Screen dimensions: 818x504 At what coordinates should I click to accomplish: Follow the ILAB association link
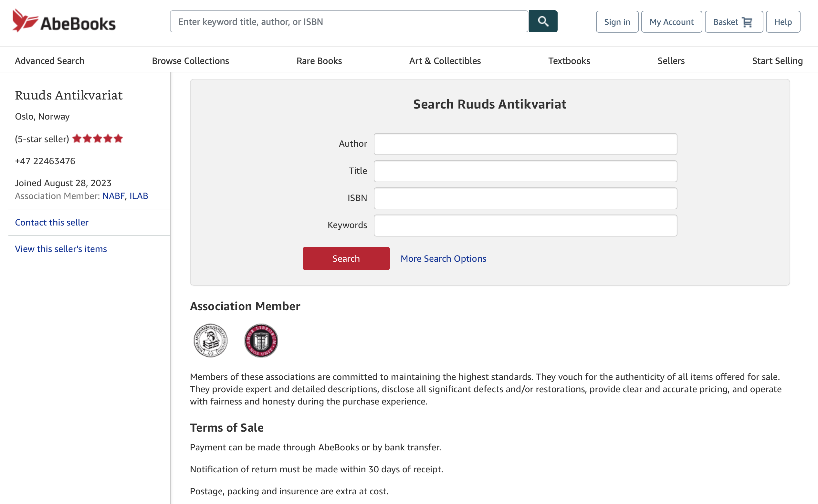click(139, 196)
